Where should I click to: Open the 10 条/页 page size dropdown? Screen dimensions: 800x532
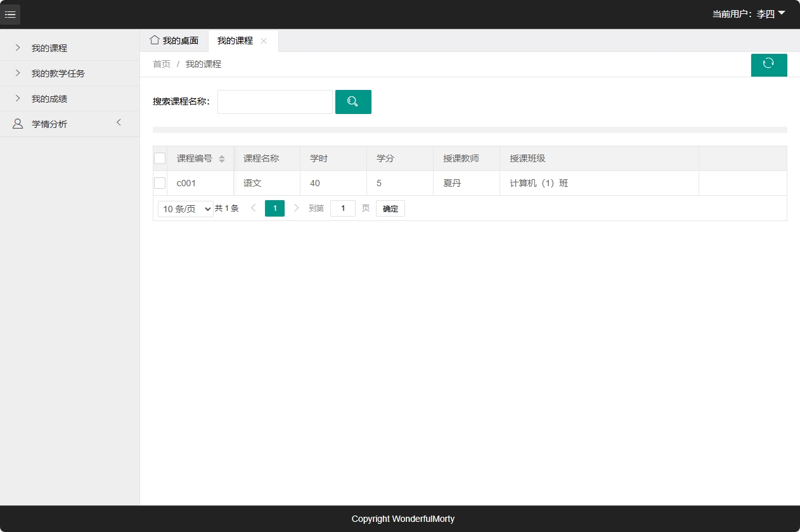pyautogui.click(x=185, y=208)
